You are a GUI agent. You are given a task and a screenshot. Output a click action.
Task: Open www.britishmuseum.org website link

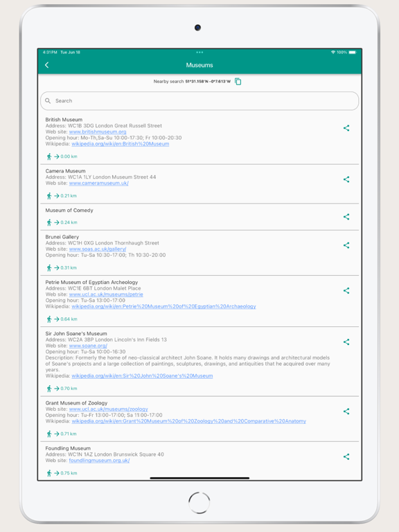[98, 132]
